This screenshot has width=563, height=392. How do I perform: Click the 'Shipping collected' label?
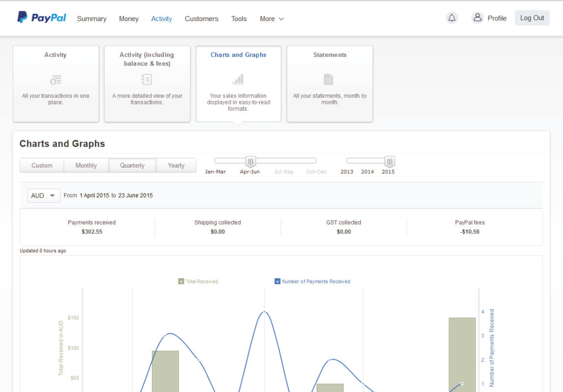click(218, 222)
